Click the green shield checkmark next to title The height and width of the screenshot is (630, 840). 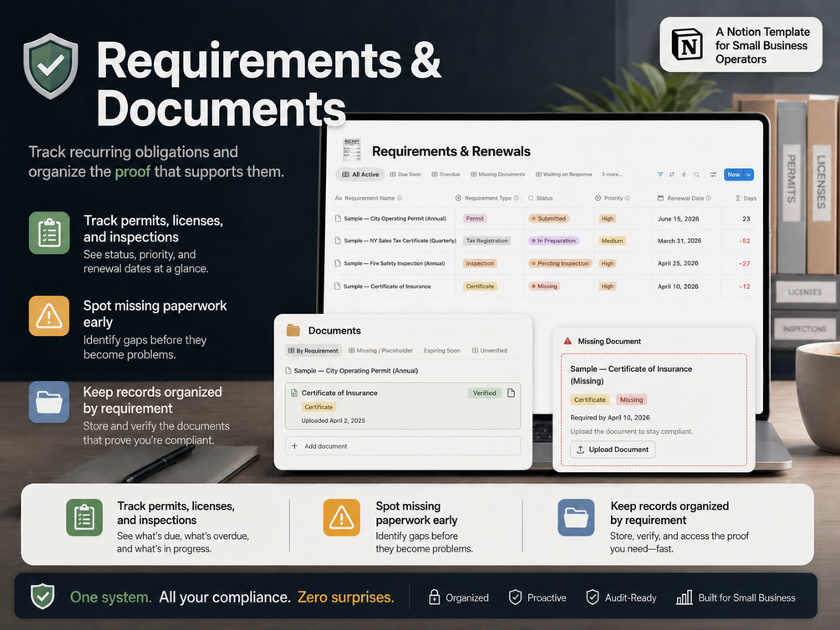pyautogui.click(x=51, y=67)
